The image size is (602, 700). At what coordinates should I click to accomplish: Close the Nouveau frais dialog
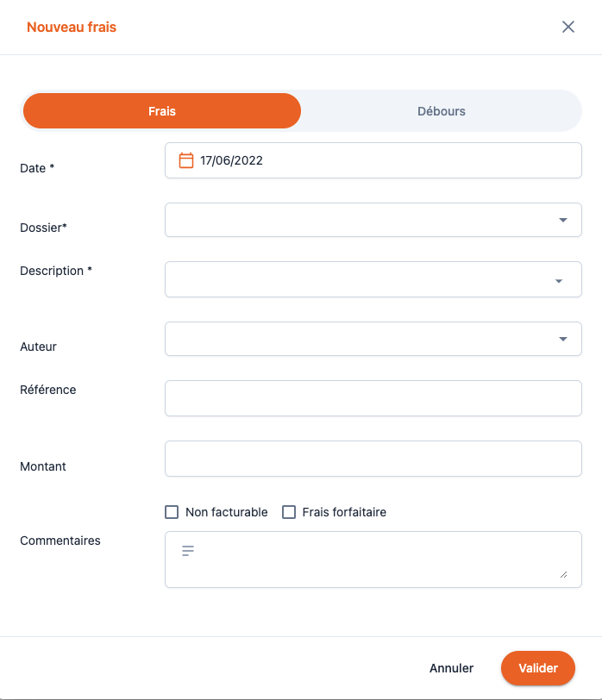(568, 27)
